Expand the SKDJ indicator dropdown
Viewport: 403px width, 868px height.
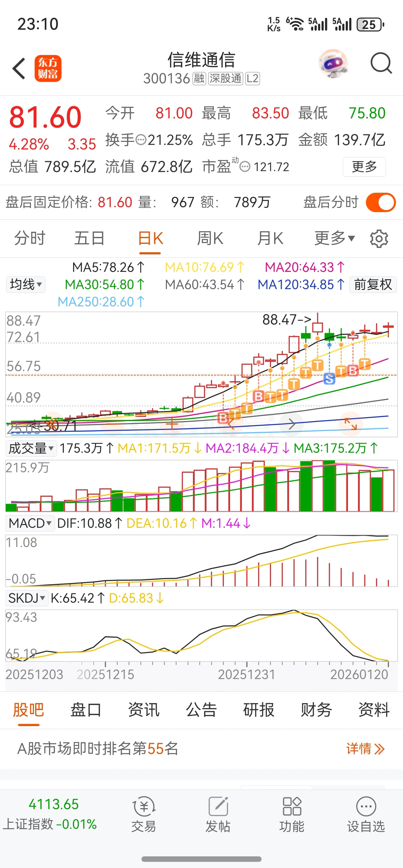[x=27, y=598]
